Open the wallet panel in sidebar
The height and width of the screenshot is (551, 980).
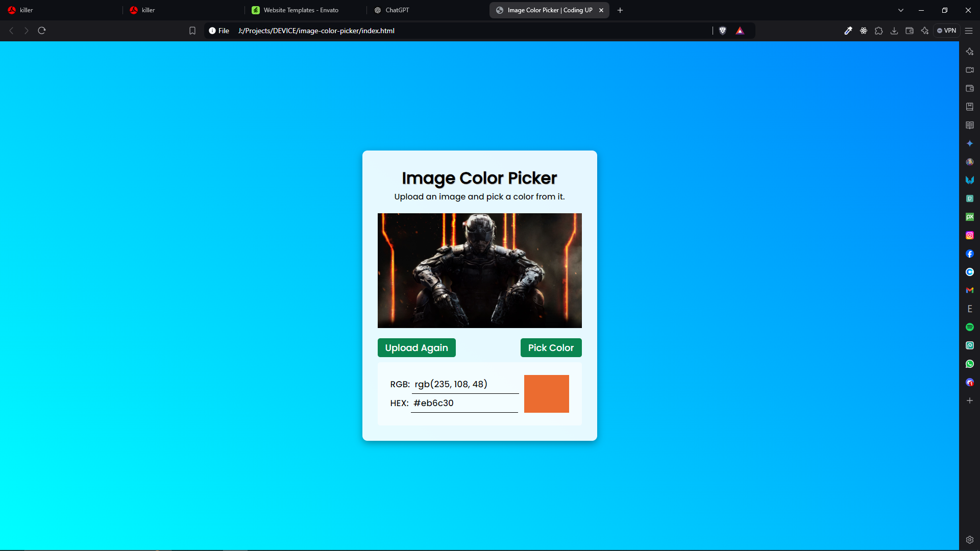pyautogui.click(x=970, y=88)
